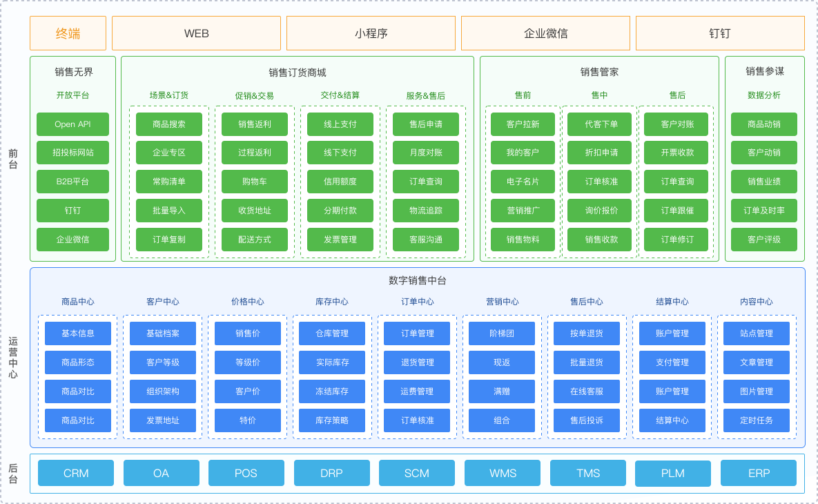Click the 定时任务 box
818x504 pixels.
pos(757,420)
